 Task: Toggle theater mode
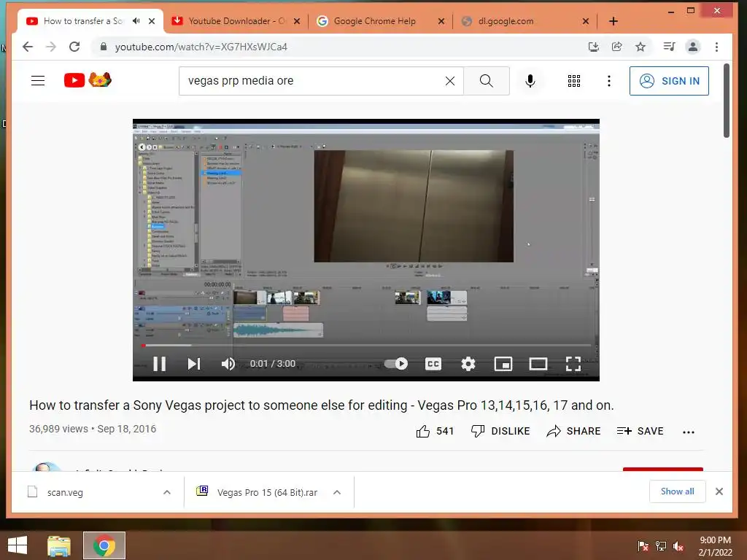pos(538,364)
